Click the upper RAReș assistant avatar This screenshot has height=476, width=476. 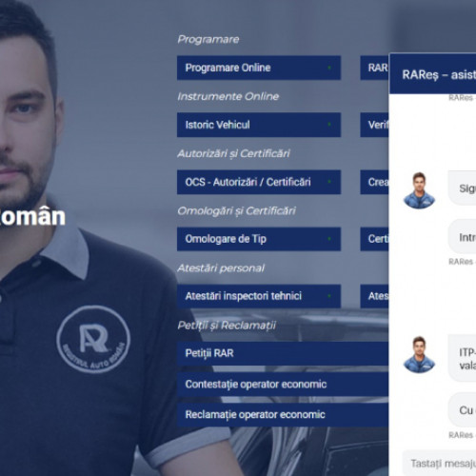tap(419, 190)
